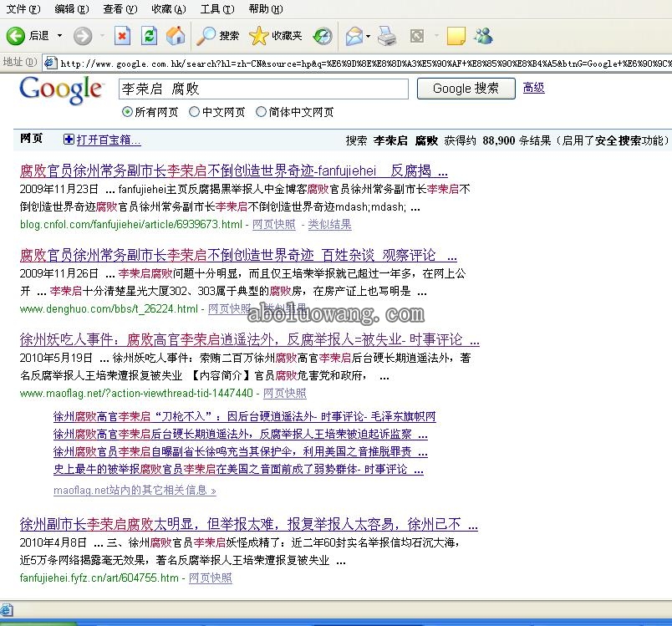Open 查看(V) menu
The height and width of the screenshot is (626, 672).
(120, 9)
